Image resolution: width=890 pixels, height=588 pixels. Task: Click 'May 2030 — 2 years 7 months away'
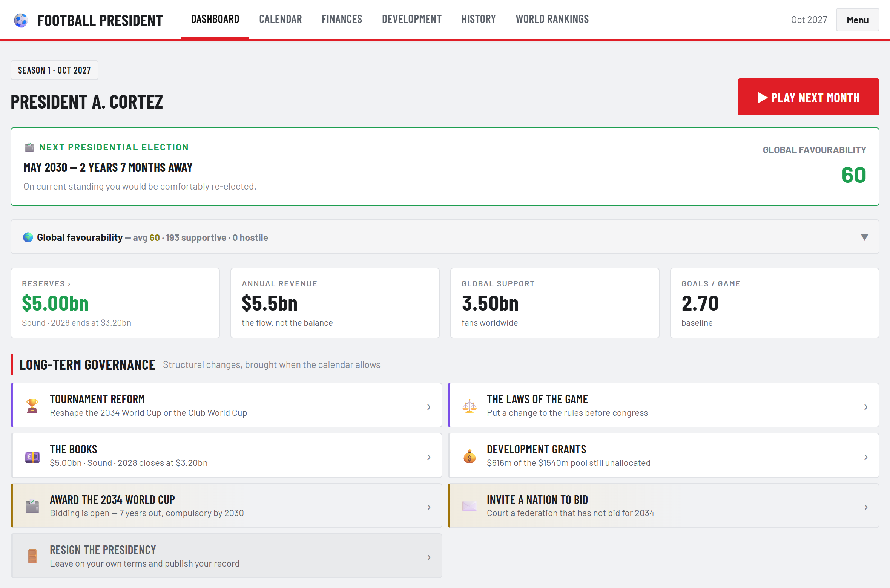tap(108, 167)
